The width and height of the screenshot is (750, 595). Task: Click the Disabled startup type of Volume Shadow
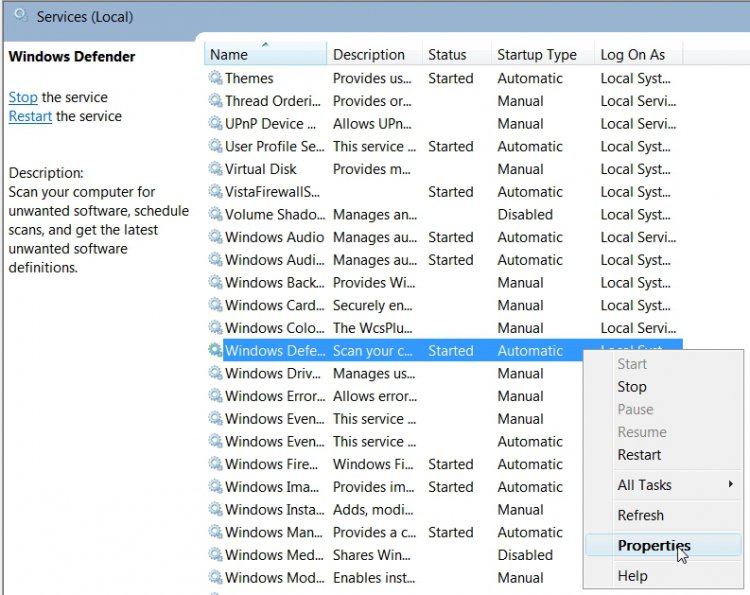tap(525, 214)
